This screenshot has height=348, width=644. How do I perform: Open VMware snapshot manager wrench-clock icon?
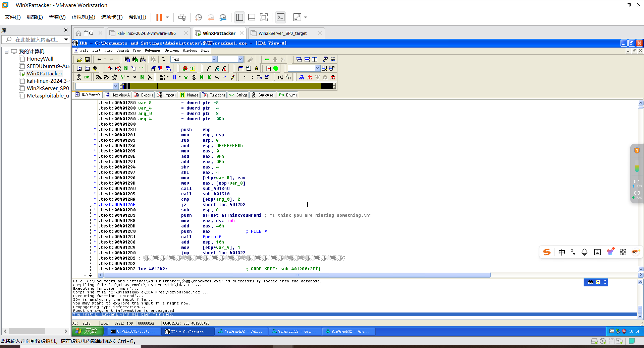tap(223, 17)
